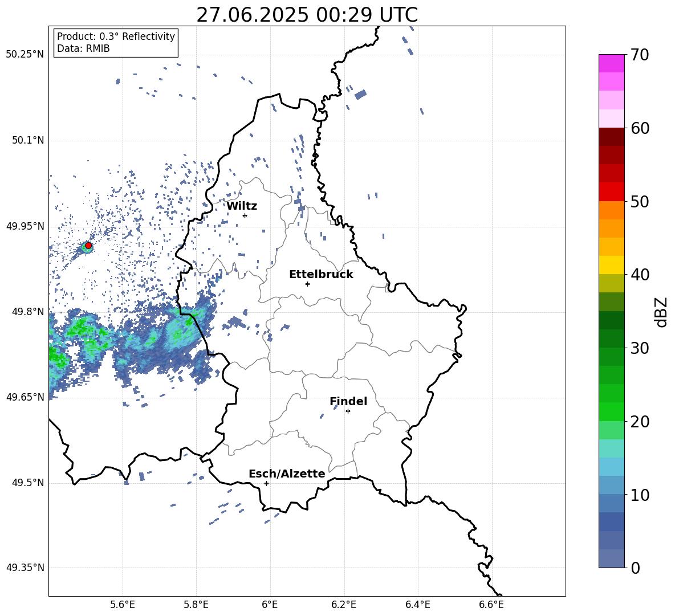Select the Ettelbruck city label
The width and height of the screenshot is (675, 616).
(321, 275)
